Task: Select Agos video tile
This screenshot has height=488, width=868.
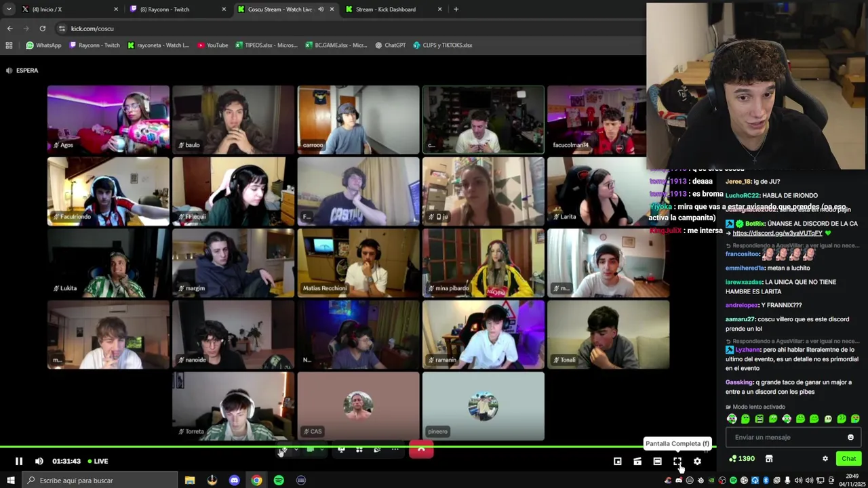Action: point(108,119)
